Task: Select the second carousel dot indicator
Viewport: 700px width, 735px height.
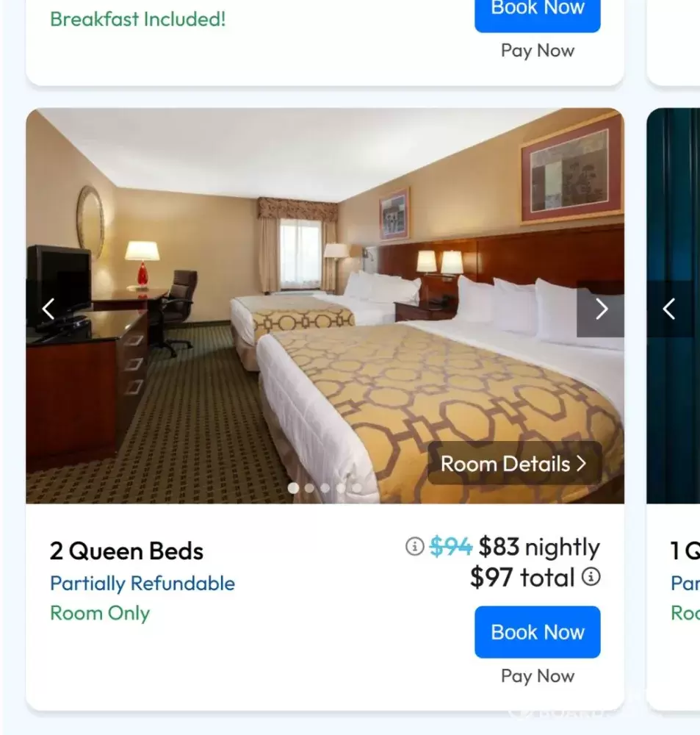Action: point(309,488)
